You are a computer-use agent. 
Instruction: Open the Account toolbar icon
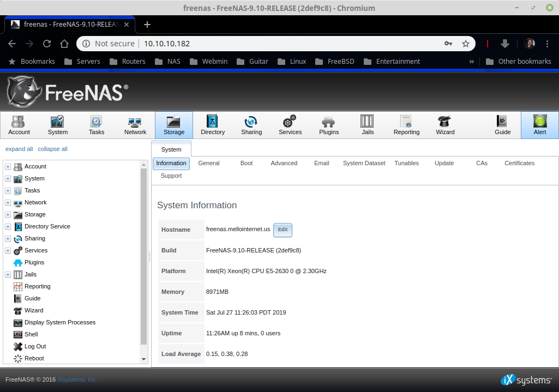(x=19, y=125)
